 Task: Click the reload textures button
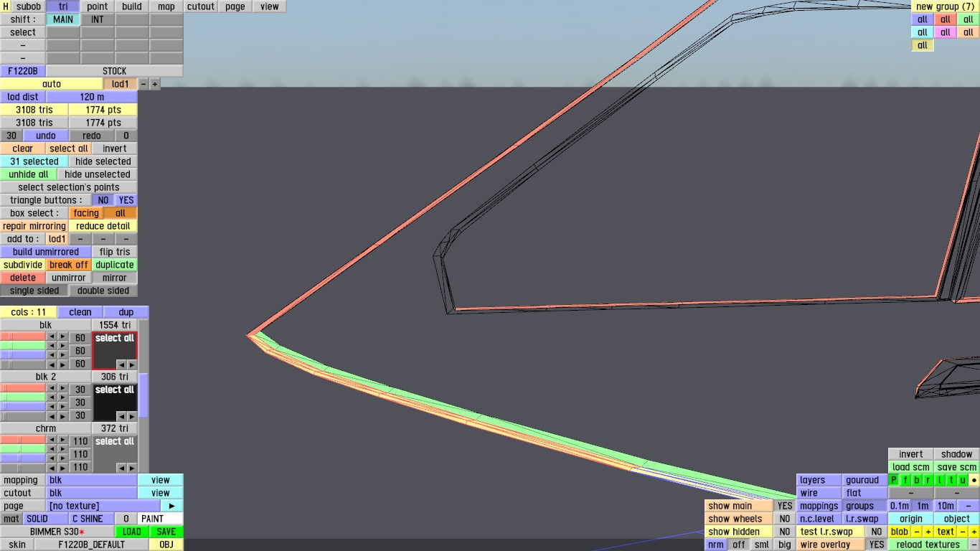(928, 545)
